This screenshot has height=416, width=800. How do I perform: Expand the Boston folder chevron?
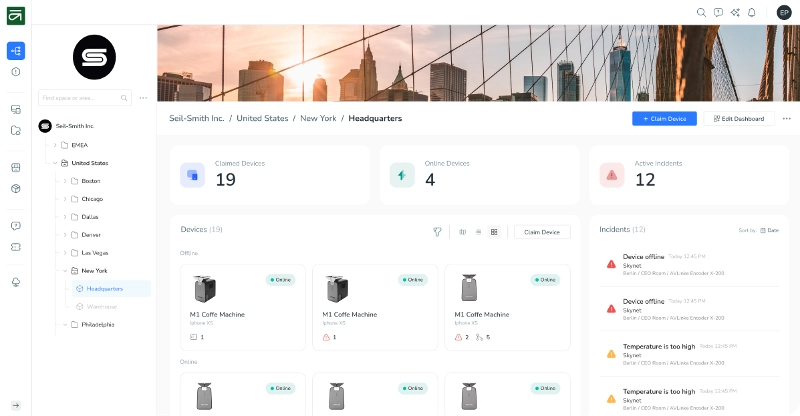pyautogui.click(x=65, y=181)
